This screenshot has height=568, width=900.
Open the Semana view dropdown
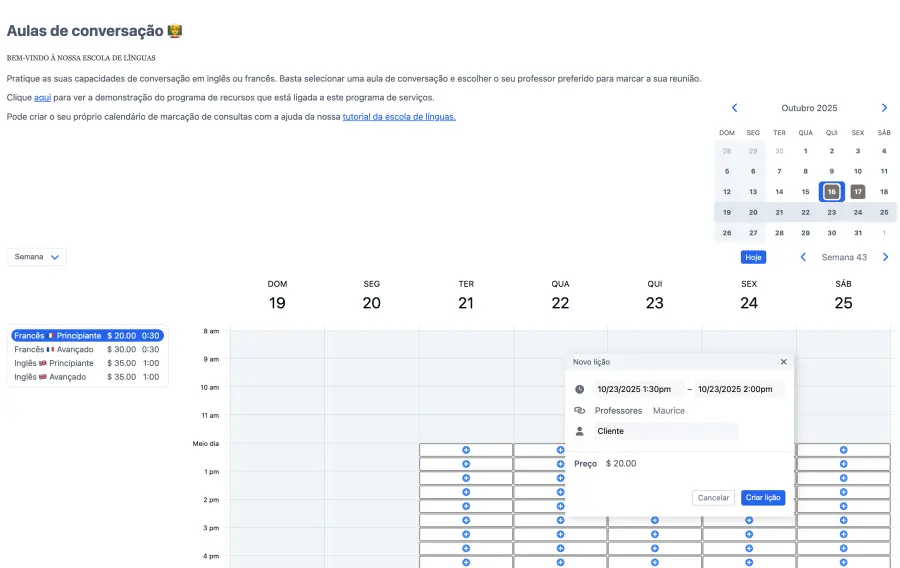click(37, 257)
